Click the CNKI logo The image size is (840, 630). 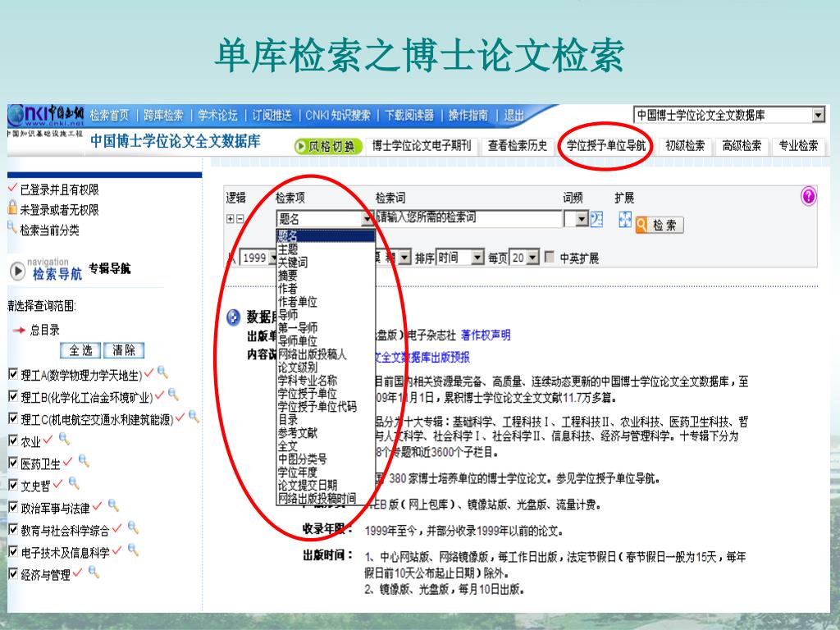pyautogui.click(x=46, y=116)
